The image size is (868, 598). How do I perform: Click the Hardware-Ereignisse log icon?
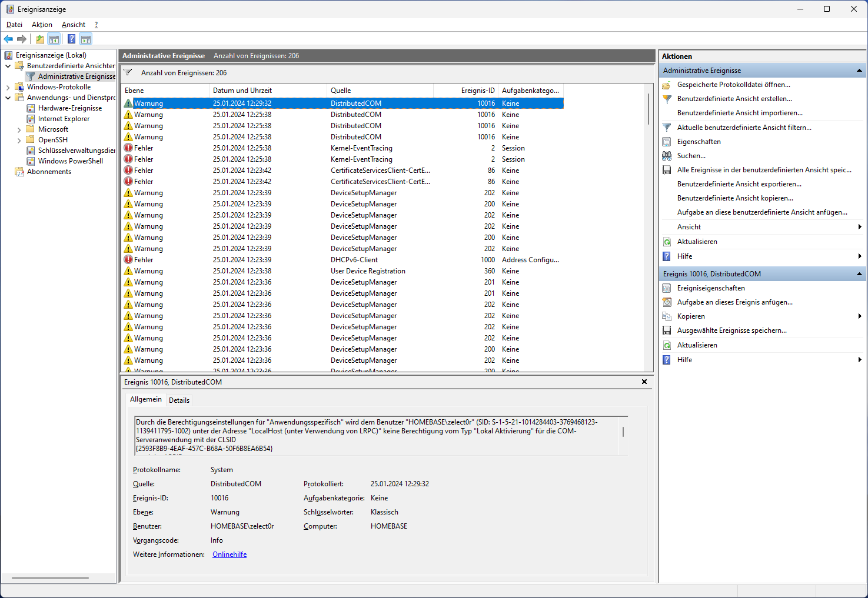coord(31,108)
